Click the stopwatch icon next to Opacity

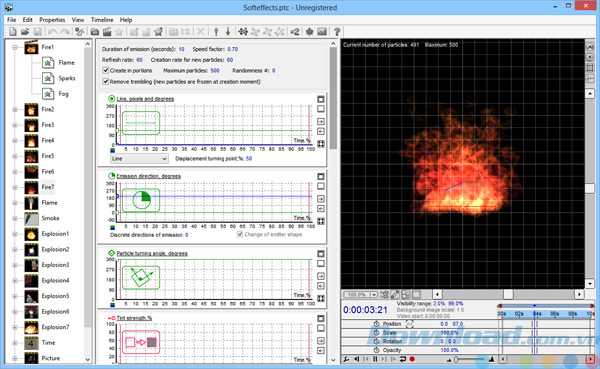[377, 350]
